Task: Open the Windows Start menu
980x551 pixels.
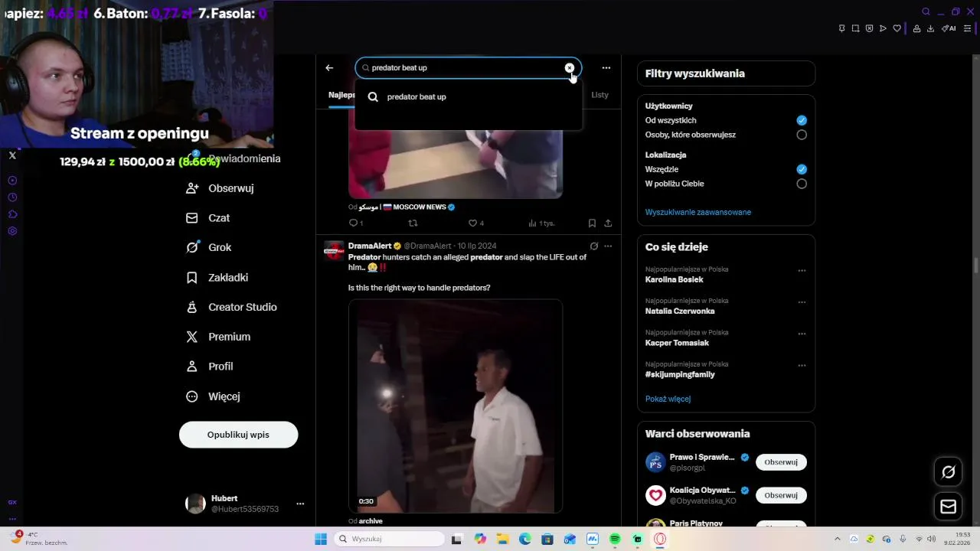Action: 321,540
